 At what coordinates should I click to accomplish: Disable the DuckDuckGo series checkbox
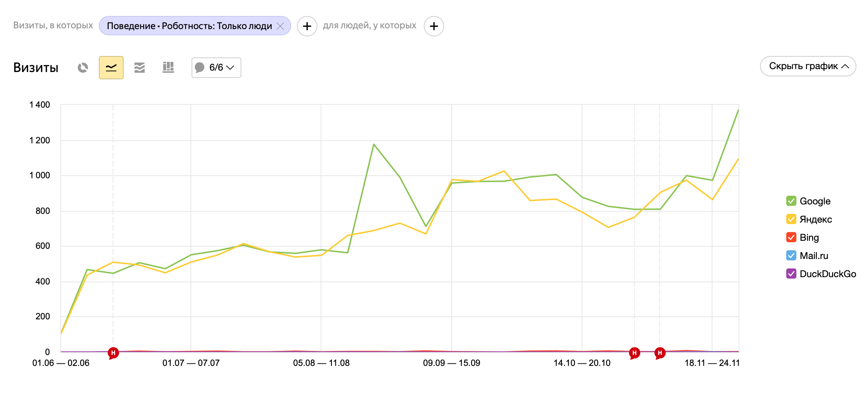[x=791, y=274]
